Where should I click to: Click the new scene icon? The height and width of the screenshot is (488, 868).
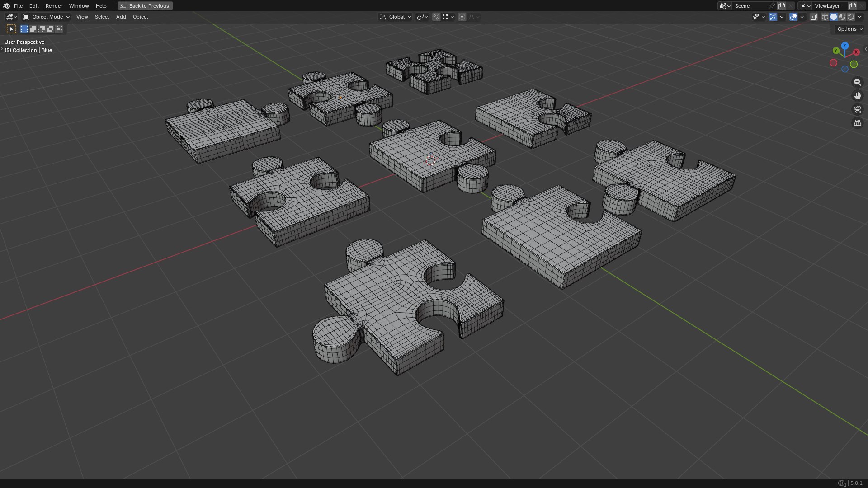coord(782,6)
